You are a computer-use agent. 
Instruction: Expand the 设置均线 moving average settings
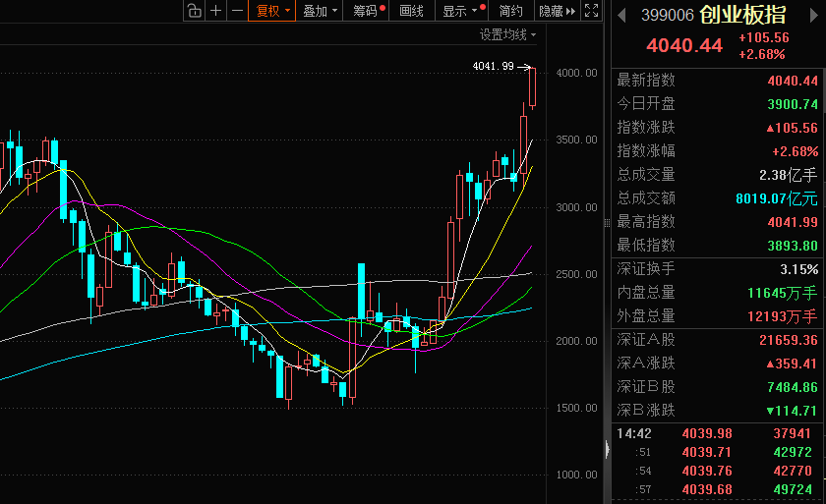(507, 34)
